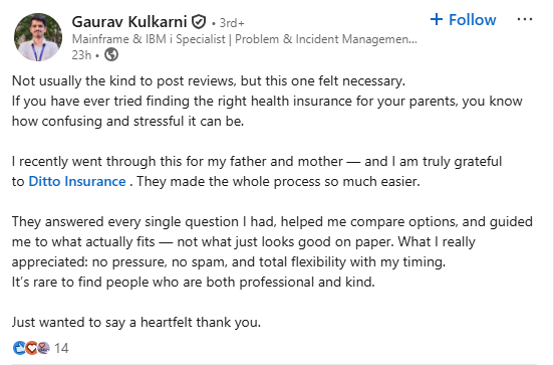Open the three-dot post options menu
554x365 pixels.
525,19
